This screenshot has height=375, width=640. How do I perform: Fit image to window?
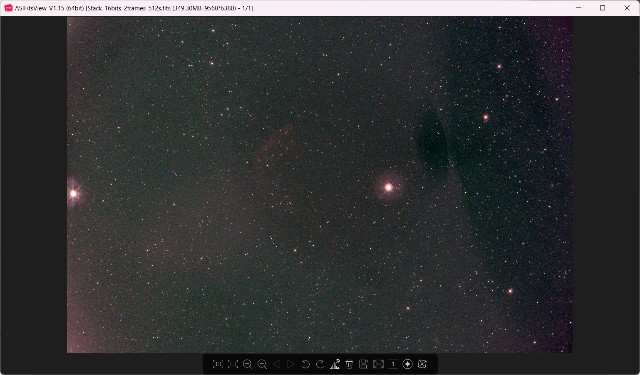pos(233,364)
